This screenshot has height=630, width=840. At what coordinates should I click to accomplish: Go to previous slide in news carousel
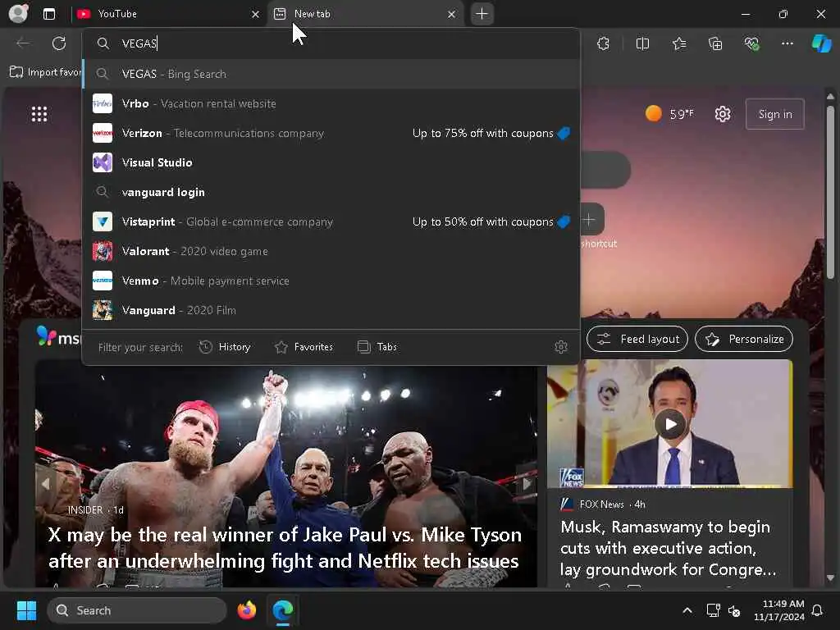coord(46,484)
